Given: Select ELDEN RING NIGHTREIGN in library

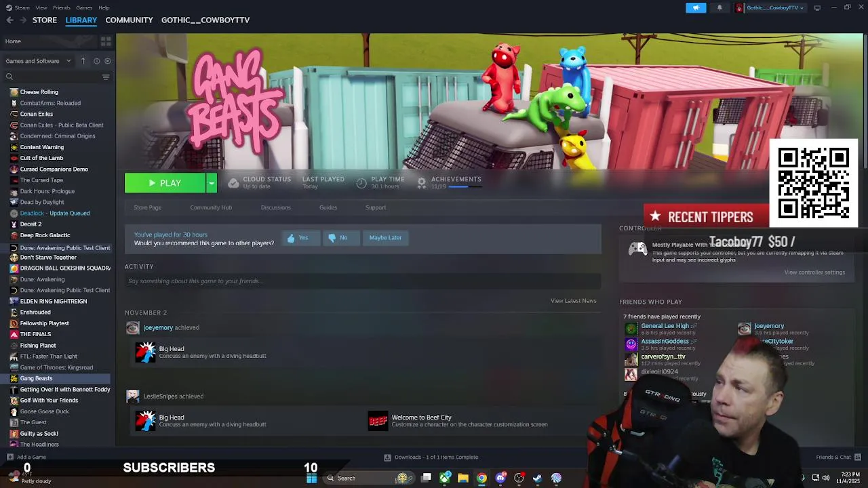Looking at the screenshot, I should point(54,301).
